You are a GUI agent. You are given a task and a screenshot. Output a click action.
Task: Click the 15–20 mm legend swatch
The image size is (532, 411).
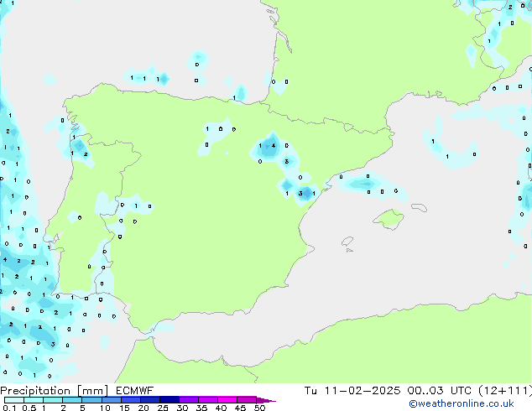[x=131, y=400]
